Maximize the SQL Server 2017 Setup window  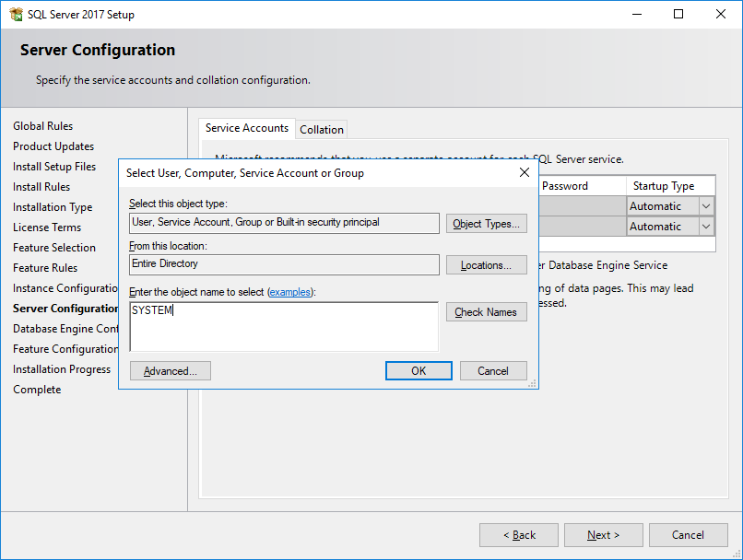click(678, 14)
